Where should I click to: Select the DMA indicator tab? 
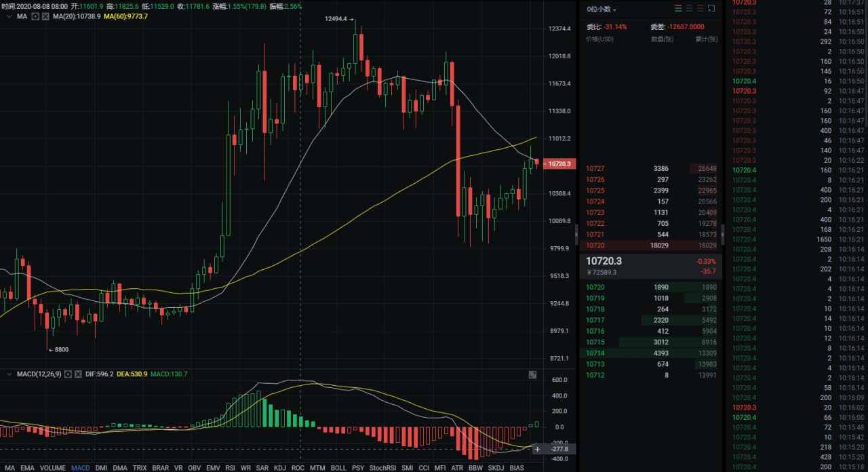120,468
